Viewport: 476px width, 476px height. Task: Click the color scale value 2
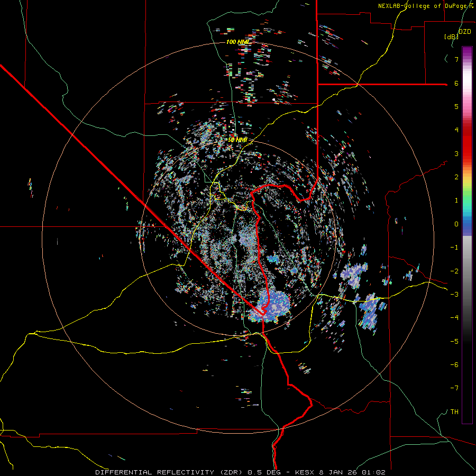(x=456, y=177)
